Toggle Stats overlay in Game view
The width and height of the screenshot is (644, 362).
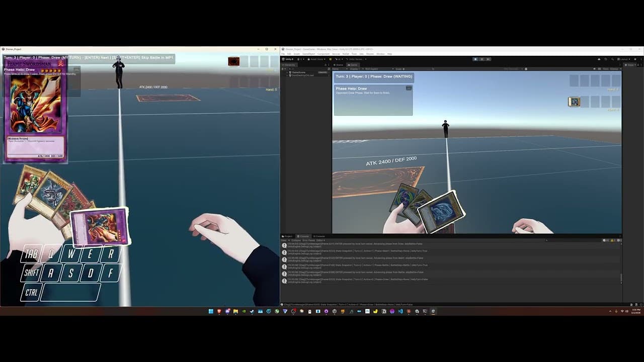point(605,69)
